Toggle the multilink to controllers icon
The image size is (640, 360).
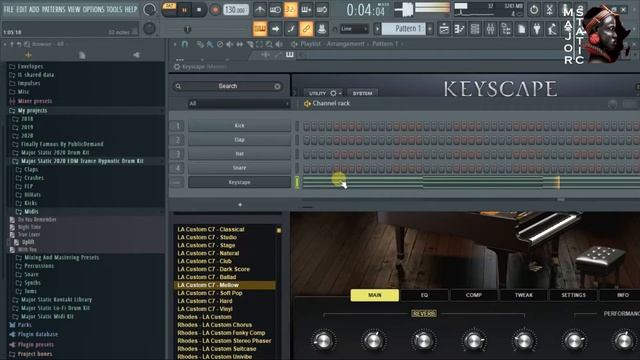pos(306,29)
